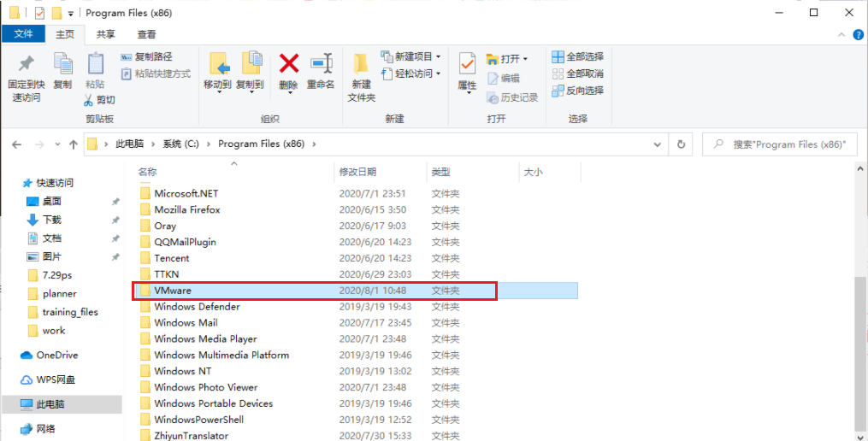The image size is (868, 441).
Task: Click Paste Shortcut (粘贴快捷方式)
Action: pos(156,73)
